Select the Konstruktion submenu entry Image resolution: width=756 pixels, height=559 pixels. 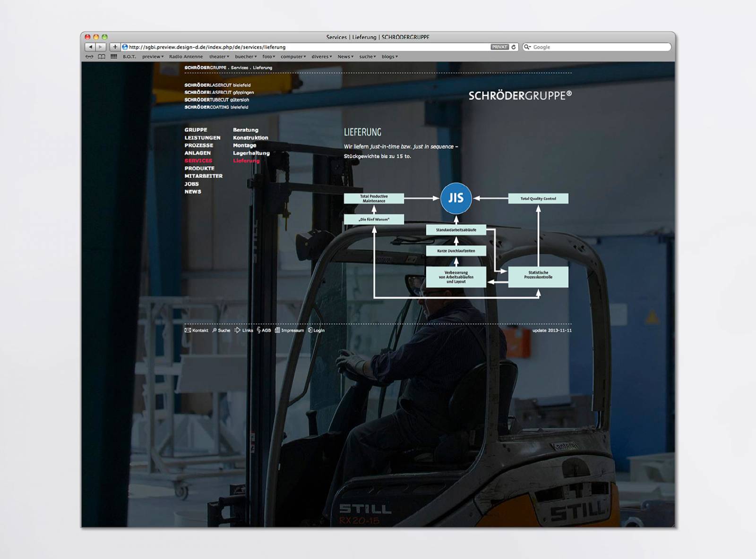(250, 138)
